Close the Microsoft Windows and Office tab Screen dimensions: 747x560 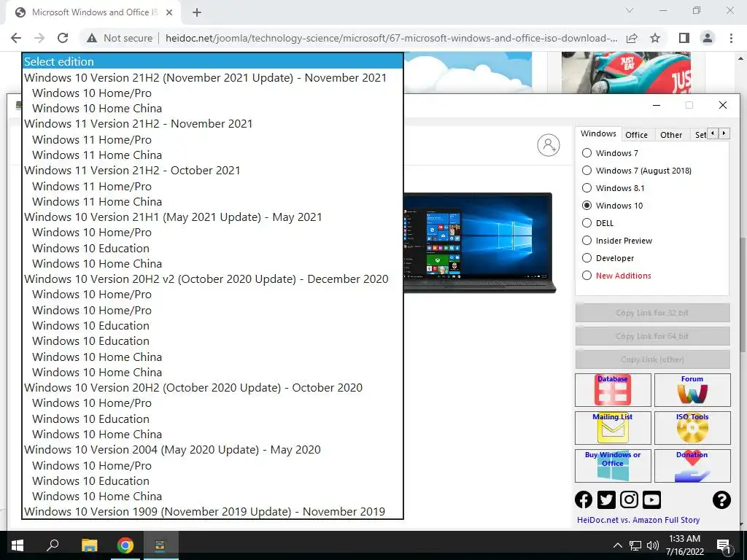(x=169, y=12)
